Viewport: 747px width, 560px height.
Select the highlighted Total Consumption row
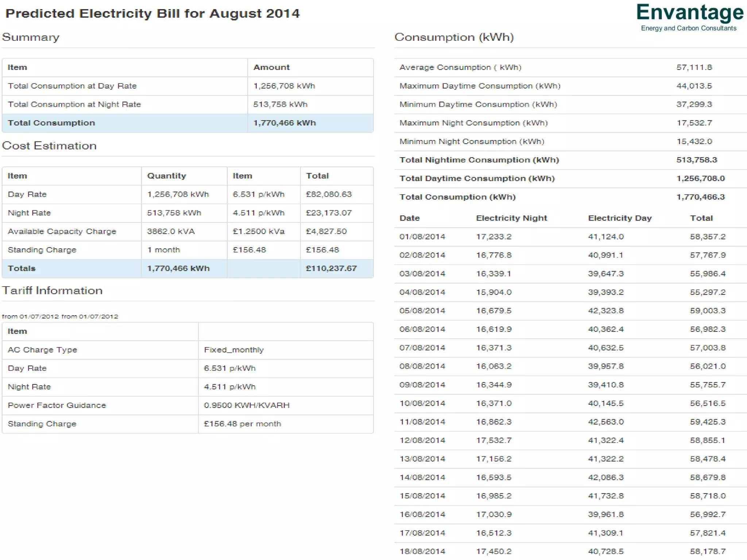tap(51, 123)
